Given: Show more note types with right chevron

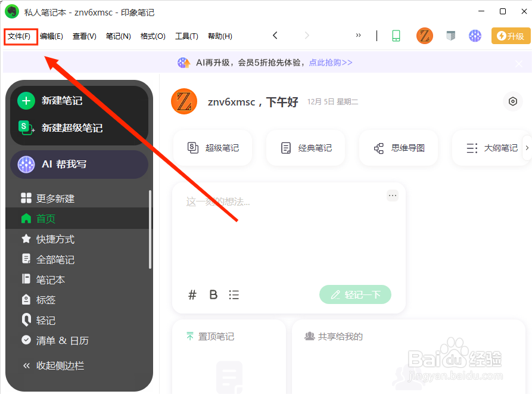Looking at the screenshot, I should point(527,148).
